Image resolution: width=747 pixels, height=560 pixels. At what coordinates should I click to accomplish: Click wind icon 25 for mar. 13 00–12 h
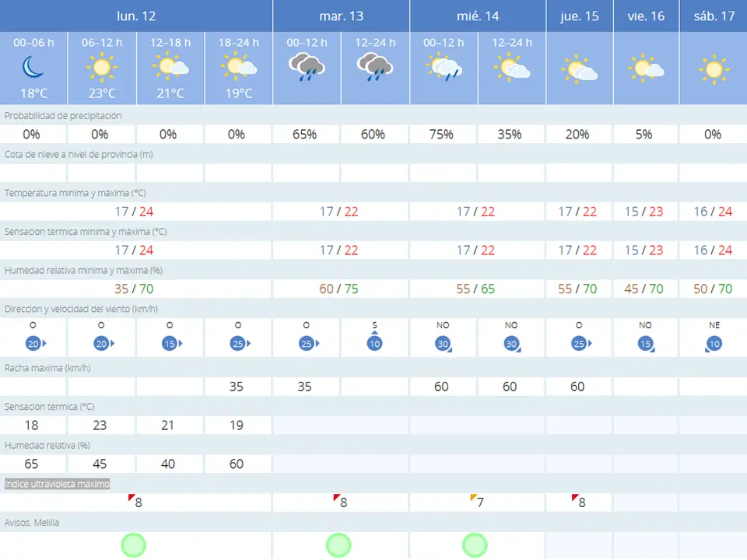point(308,343)
